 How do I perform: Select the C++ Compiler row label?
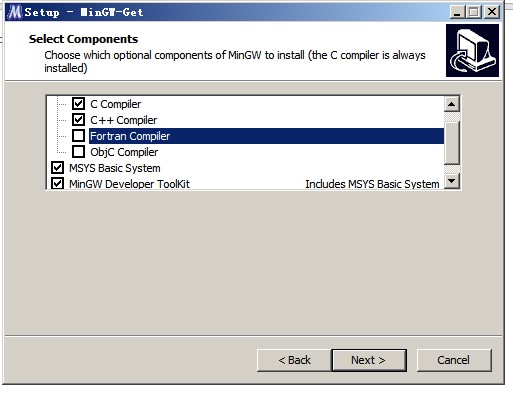pyautogui.click(x=124, y=120)
